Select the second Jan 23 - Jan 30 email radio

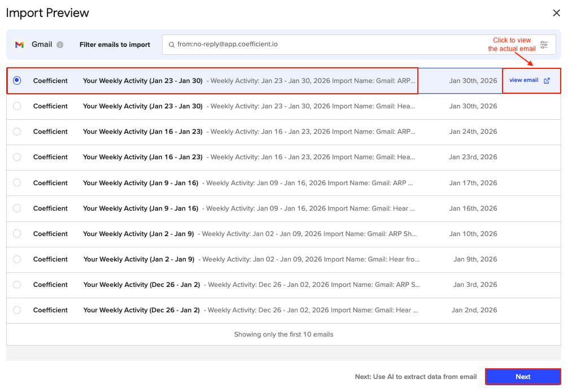pyautogui.click(x=17, y=106)
